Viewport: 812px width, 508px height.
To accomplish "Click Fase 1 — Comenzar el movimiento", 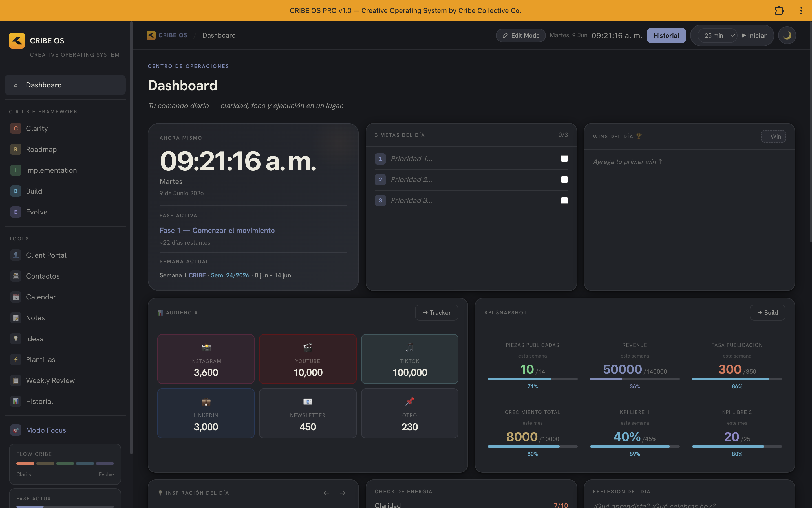I will tap(217, 231).
